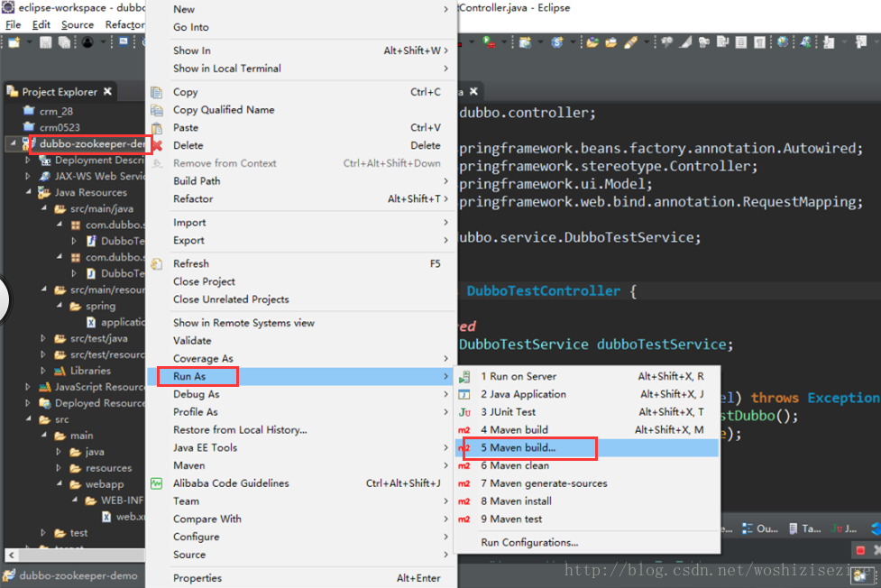Screen dimensions: 881x588
Task: Click dubbo-zookeeper-demo in status bar
Action: [x=78, y=575]
